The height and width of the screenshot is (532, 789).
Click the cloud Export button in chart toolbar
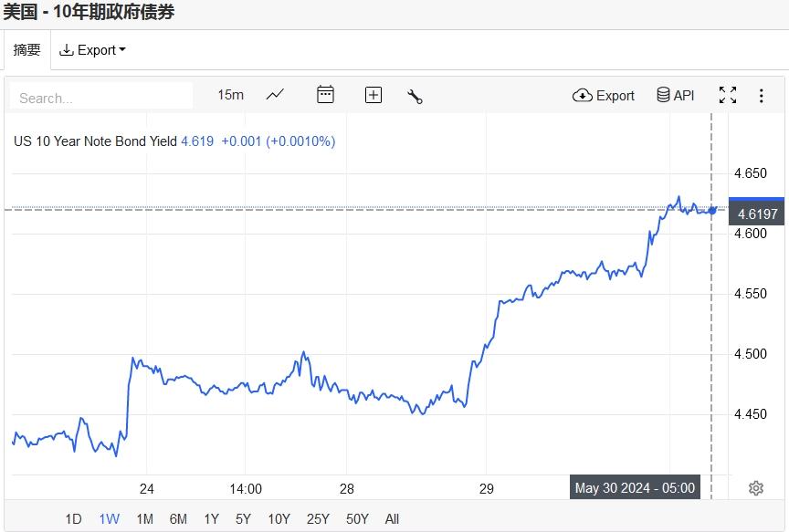point(604,95)
